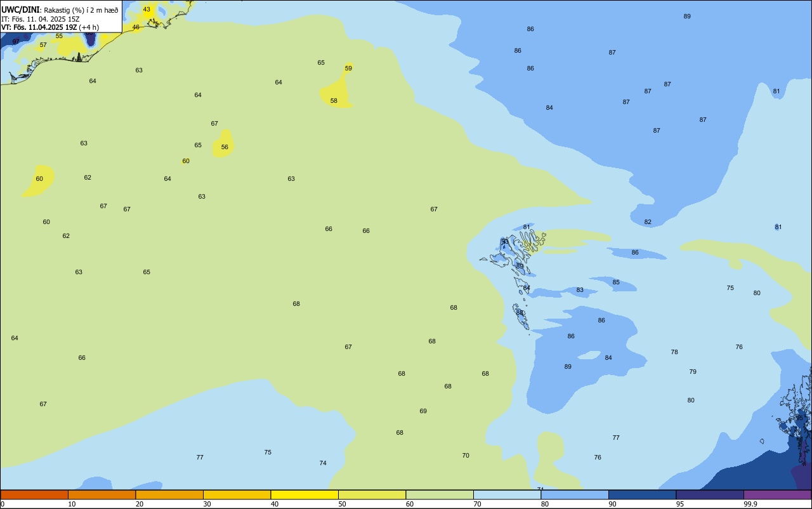This screenshot has height=509, width=812.
Task: Click the humidity value '56' in the yellow patch
Action: tap(225, 147)
